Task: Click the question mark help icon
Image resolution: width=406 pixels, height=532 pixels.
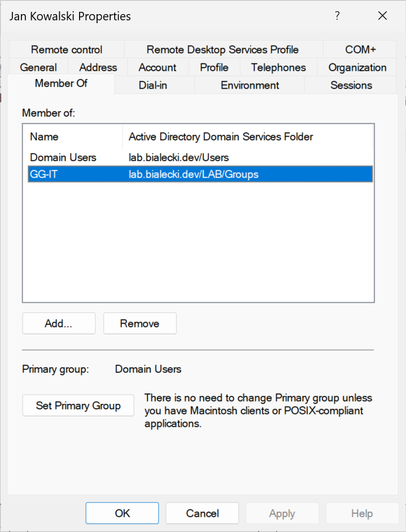Action: pos(337,16)
